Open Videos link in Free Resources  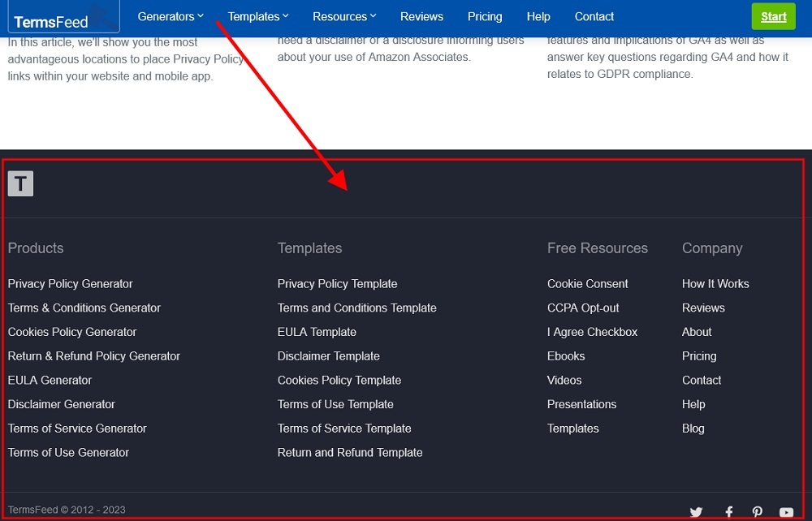click(x=564, y=381)
